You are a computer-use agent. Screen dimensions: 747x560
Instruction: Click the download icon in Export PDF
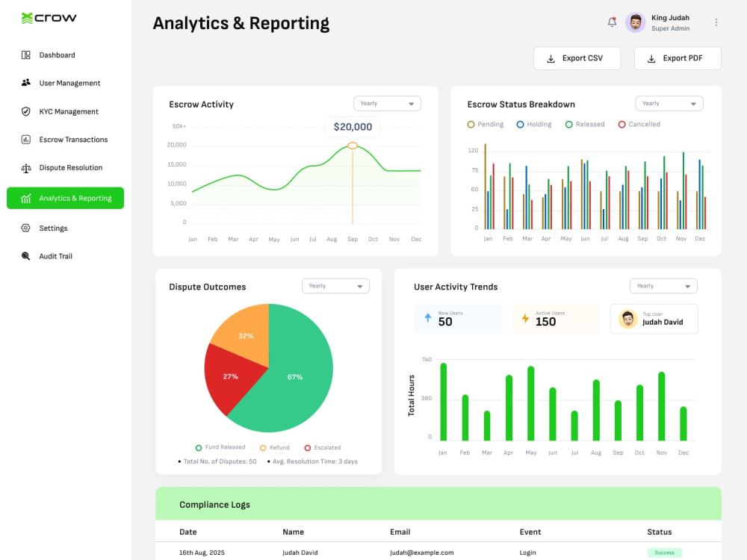(x=651, y=58)
